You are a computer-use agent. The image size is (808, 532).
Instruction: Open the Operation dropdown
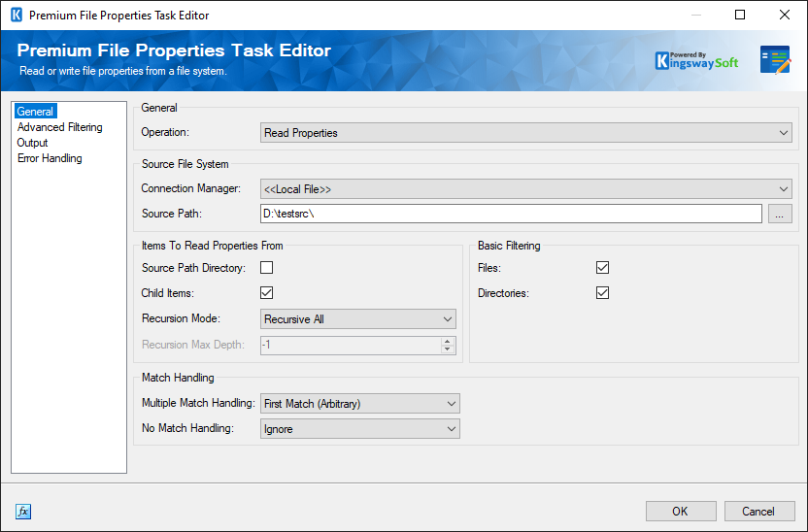526,133
